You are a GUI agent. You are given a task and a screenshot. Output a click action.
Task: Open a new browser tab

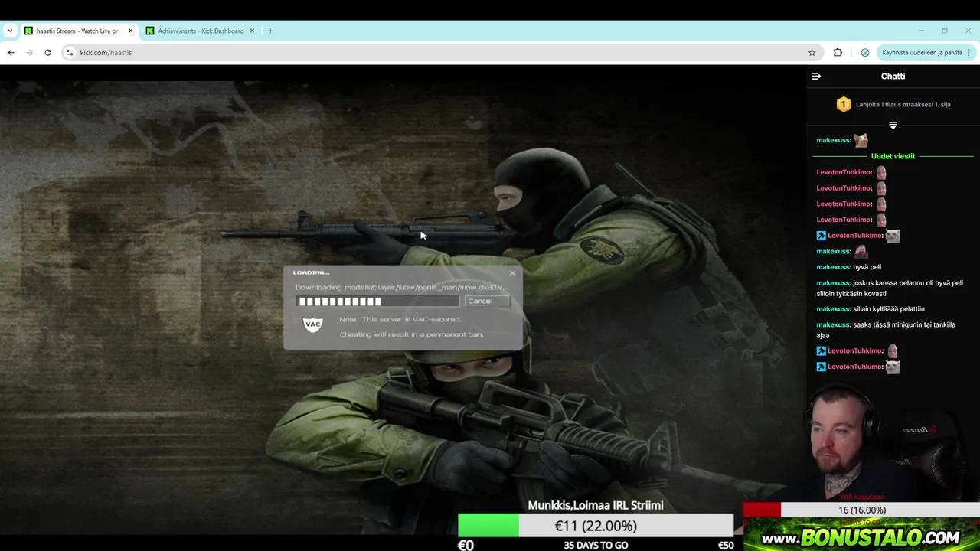270,31
